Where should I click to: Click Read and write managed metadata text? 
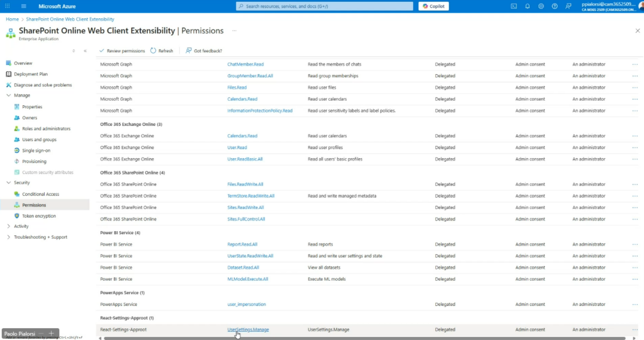[x=341, y=196]
